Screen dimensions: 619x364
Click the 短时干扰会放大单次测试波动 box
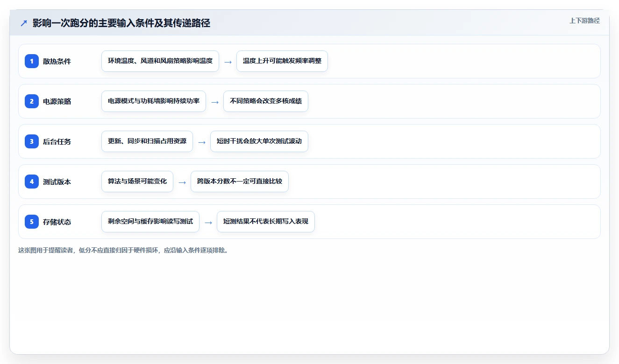[x=259, y=141]
